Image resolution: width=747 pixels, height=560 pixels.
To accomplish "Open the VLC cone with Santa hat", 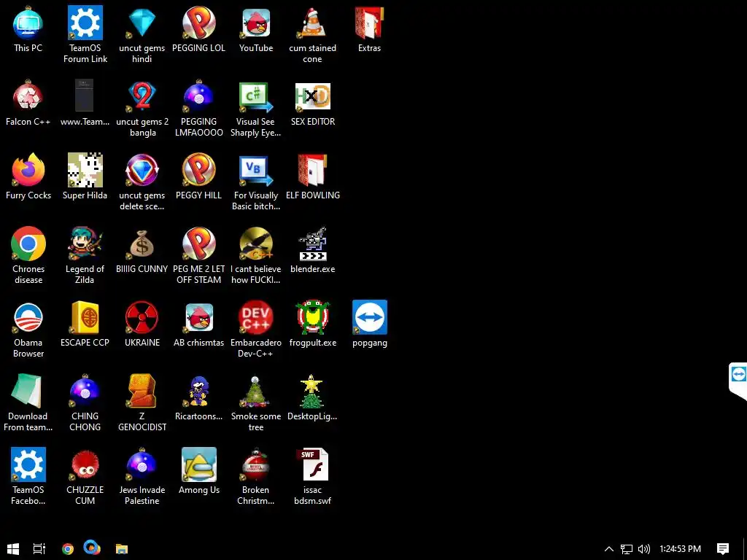I will (312, 23).
